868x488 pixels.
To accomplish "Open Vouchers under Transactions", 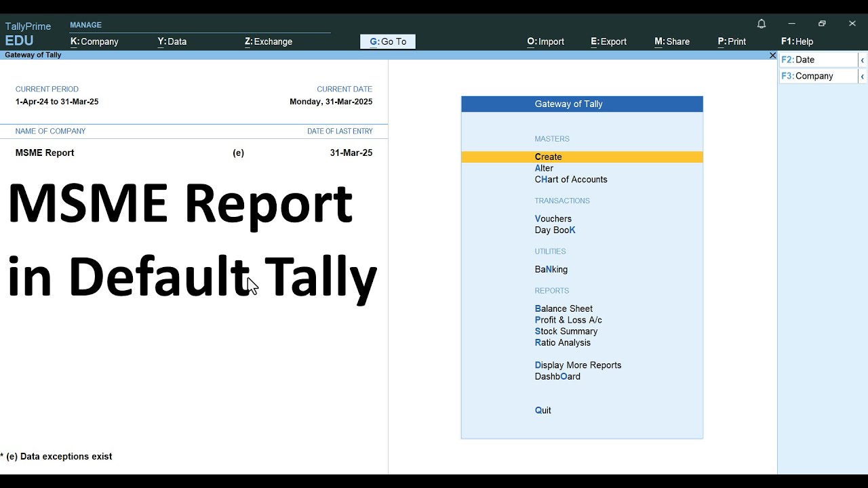I will tap(553, 219).
